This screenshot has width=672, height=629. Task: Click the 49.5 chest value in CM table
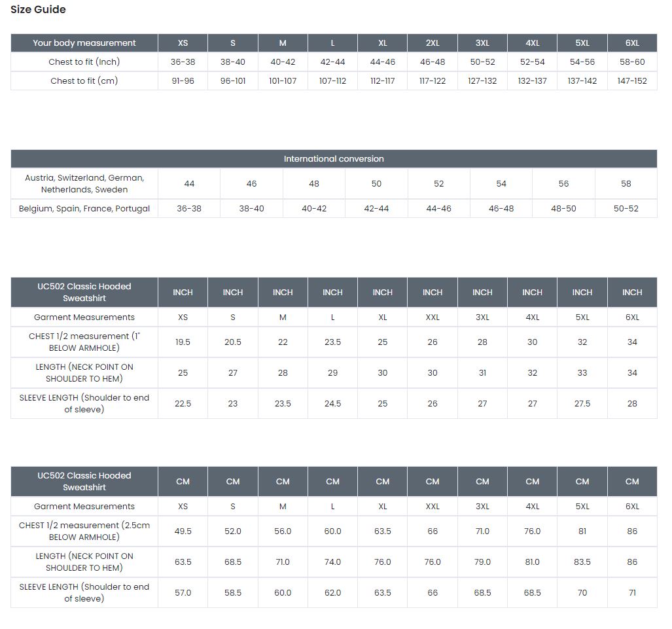click(x=183, y=531)
